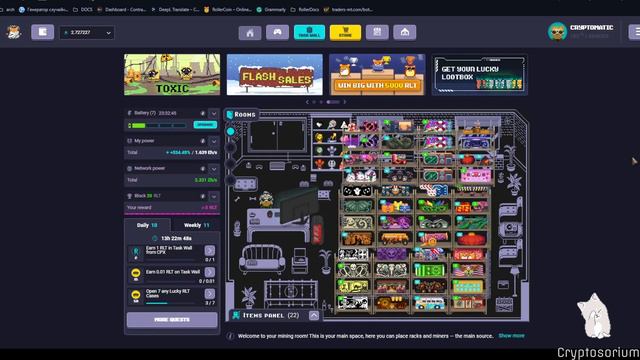
Task: Select the third room circle
Action: pyautogui.click(x=231, y=163)
